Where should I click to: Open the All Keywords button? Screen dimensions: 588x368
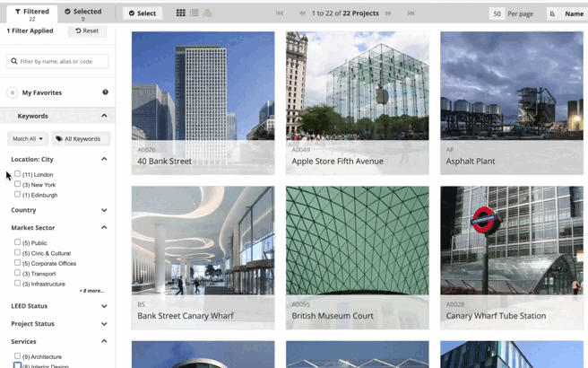coord(81,138)
